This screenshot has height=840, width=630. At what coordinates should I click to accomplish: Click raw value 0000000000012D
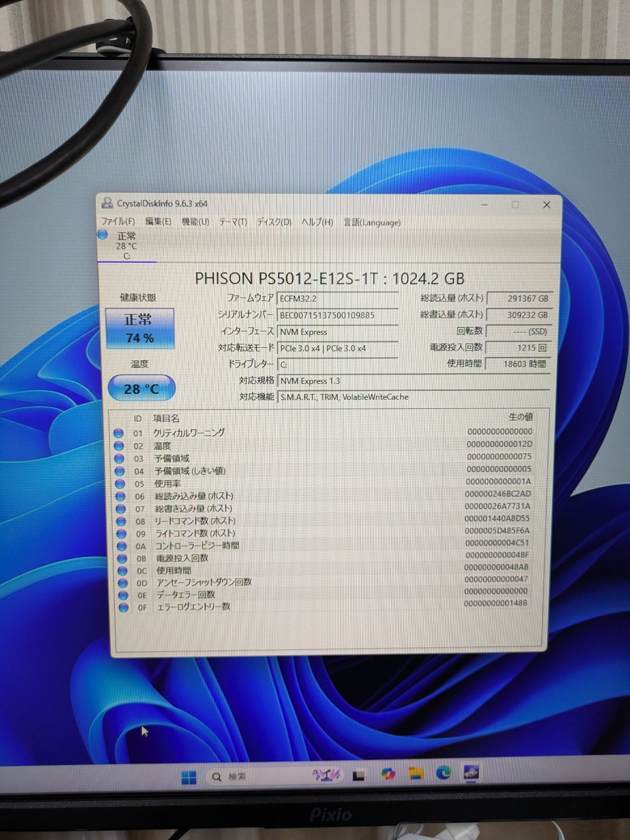[499, 444]
